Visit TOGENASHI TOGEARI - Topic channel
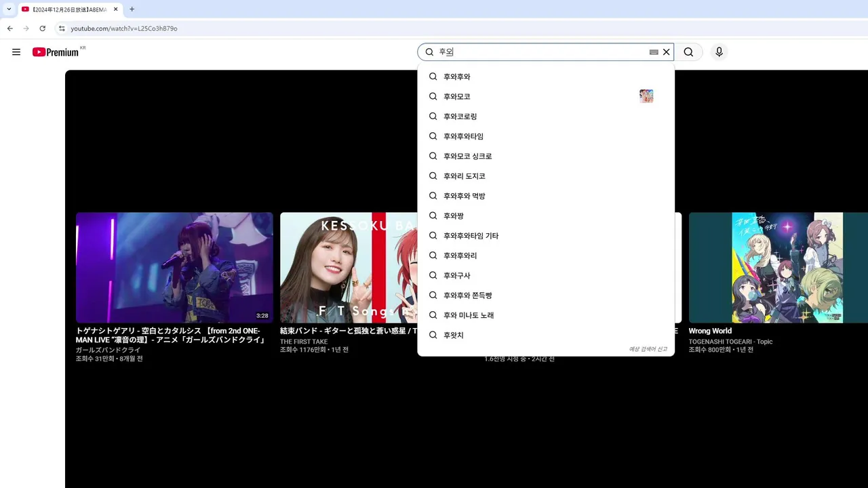 [x=730, y=342]
